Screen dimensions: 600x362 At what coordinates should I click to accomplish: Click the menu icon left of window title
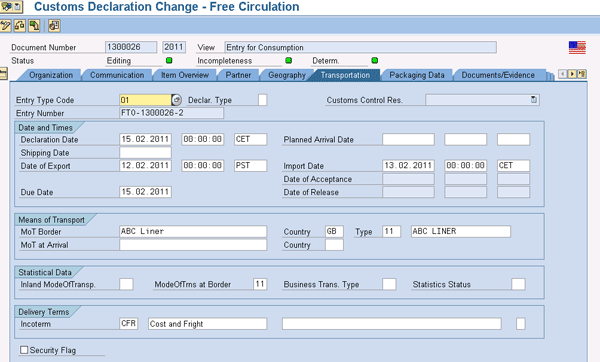11,7
